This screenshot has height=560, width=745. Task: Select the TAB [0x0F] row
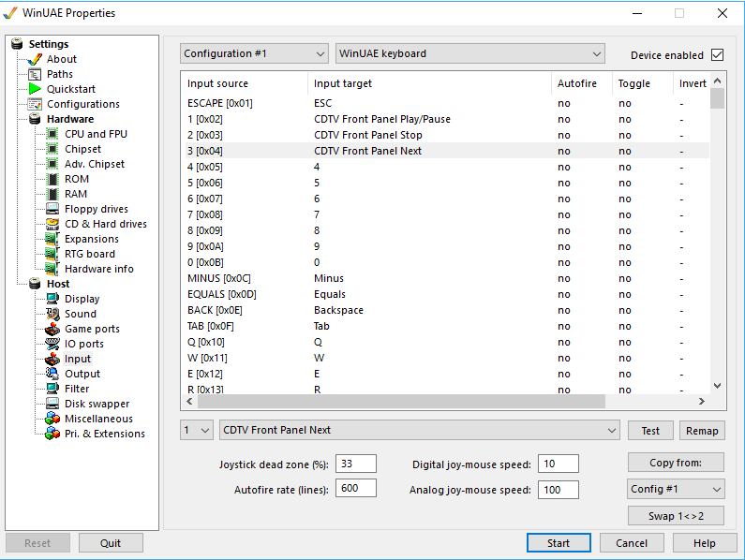[x=447, y=326]
